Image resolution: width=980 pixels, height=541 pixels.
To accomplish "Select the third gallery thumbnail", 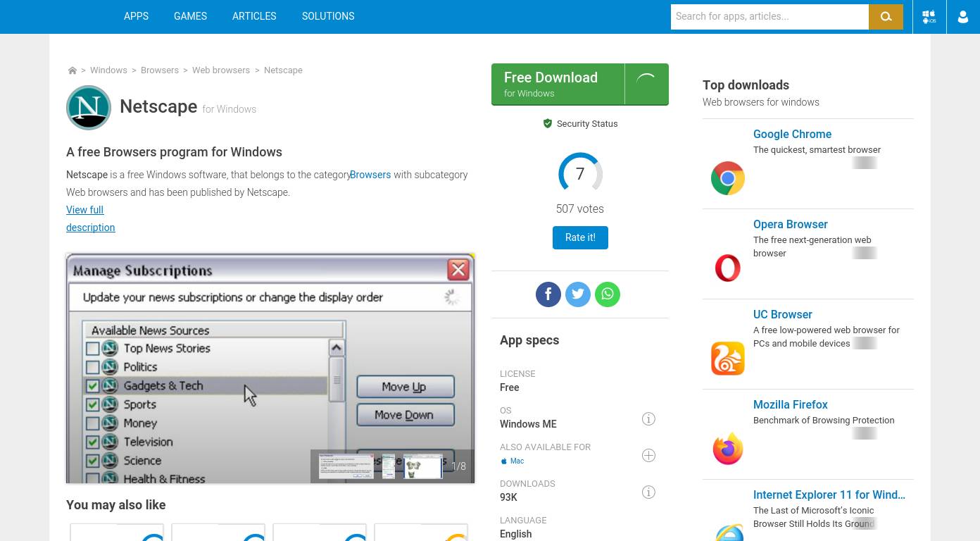I will 423,466.
